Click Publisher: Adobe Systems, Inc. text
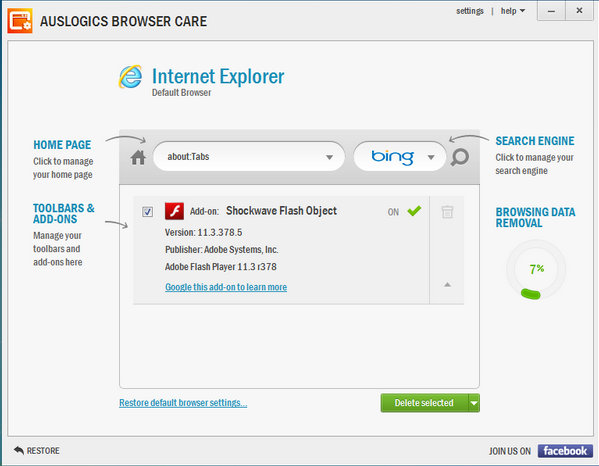Screen dimensions: 599x466 [x=222, y=249]
